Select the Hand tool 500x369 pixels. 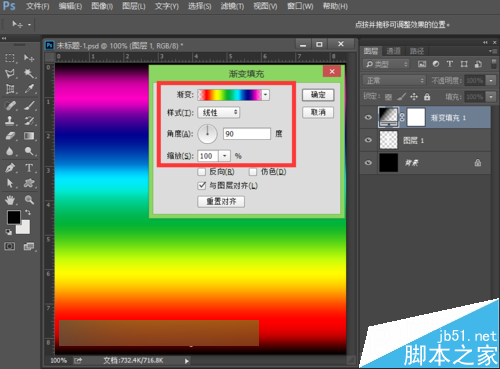10,200
